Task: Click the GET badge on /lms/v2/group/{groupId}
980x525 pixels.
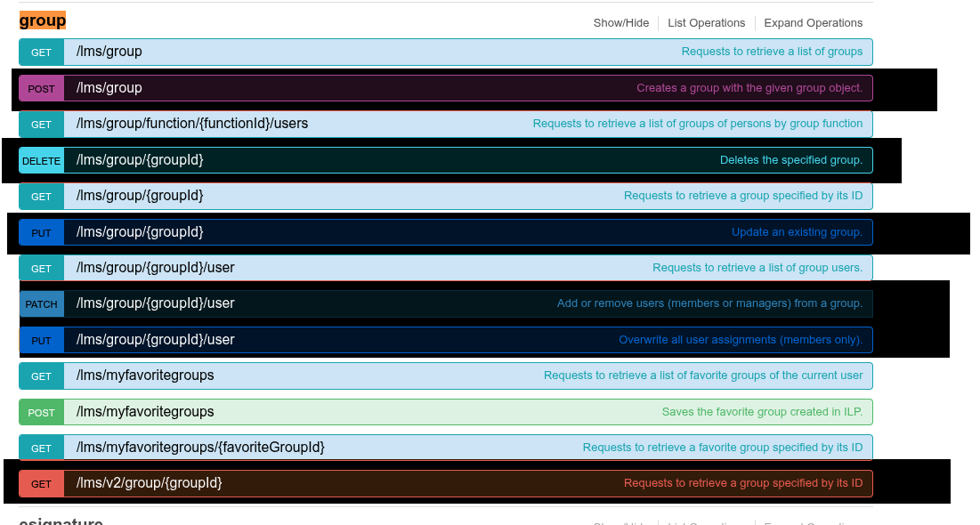Action: point(40,483)
